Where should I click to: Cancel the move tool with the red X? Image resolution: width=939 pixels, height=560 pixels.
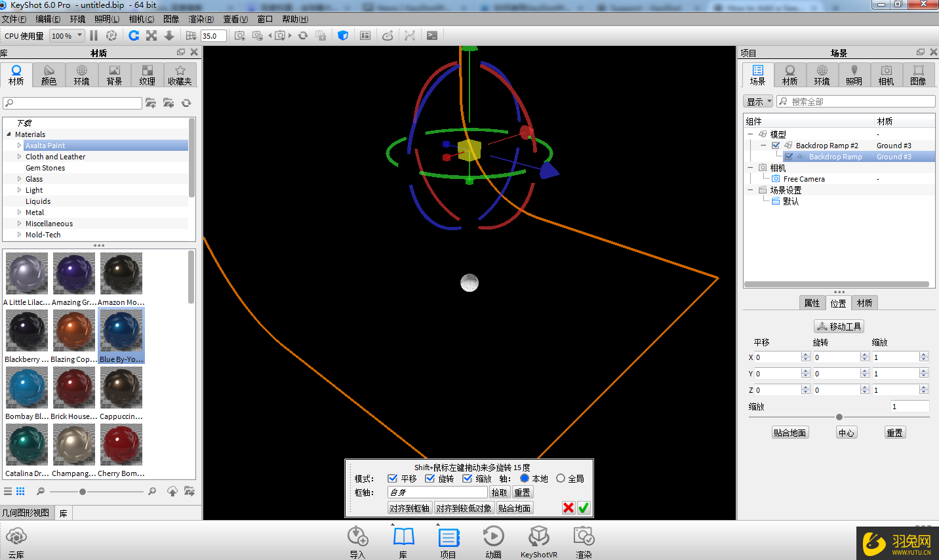click(x=569, y=508)
